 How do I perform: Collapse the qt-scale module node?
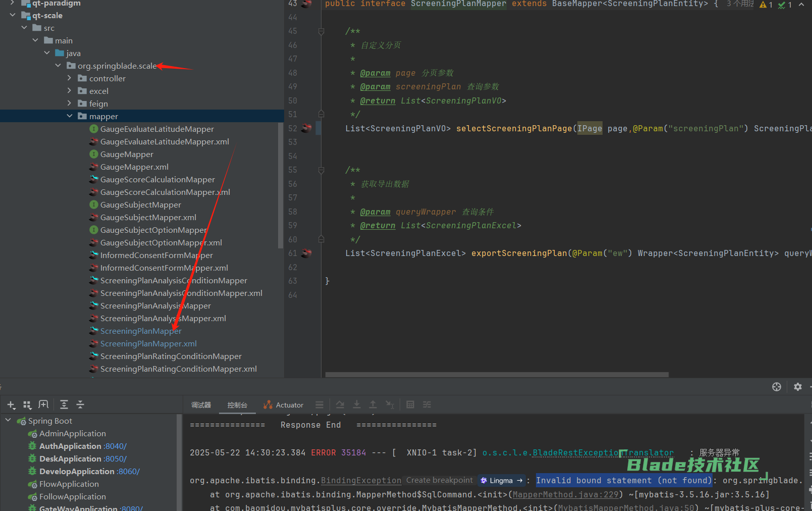[x=13, y=15]
